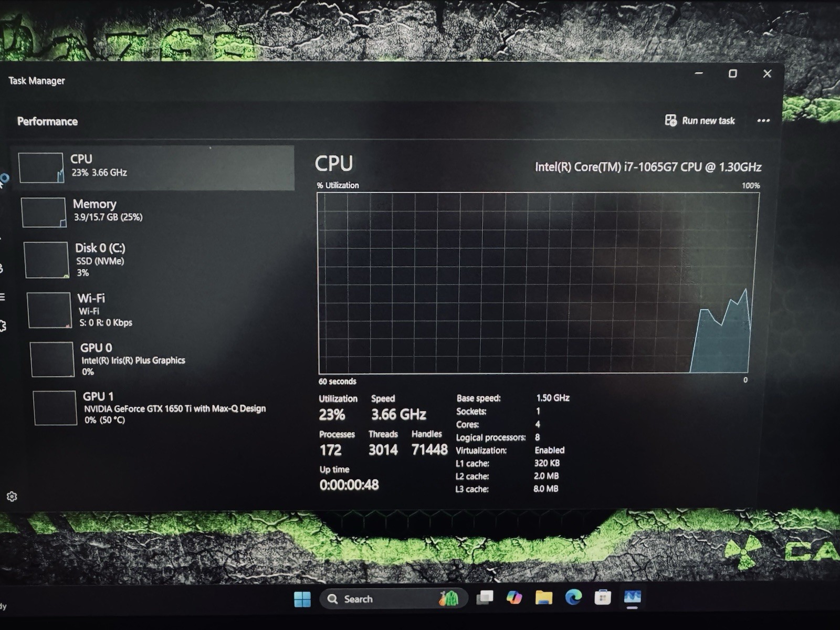The width and height of the screenshot is (840, 630).
Task: Click the Virtualization Enabled value
Action: (550, 450)
